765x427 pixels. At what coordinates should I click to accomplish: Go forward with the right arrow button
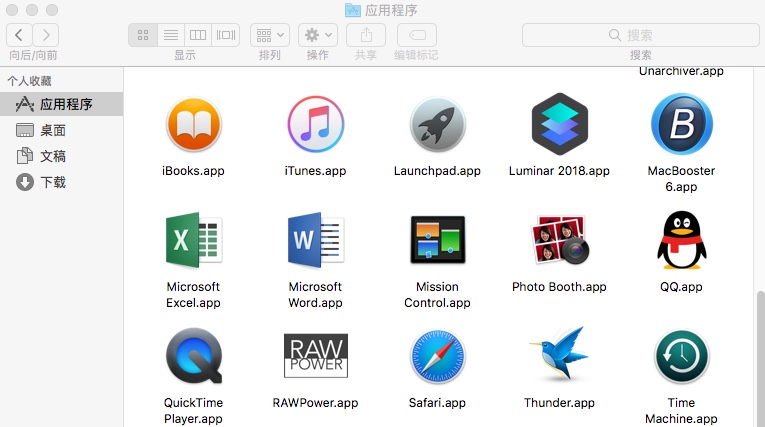coord(46,35)
